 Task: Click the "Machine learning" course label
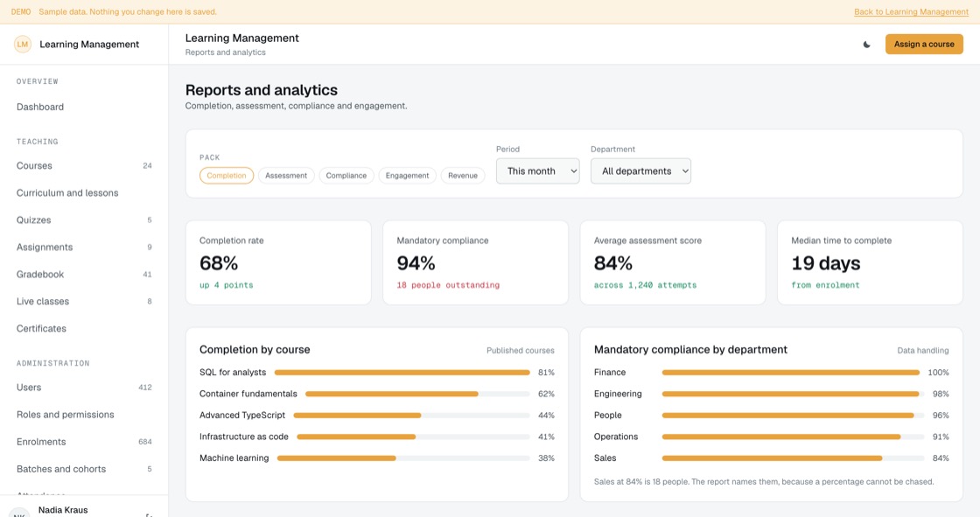[x=234, y=458]
